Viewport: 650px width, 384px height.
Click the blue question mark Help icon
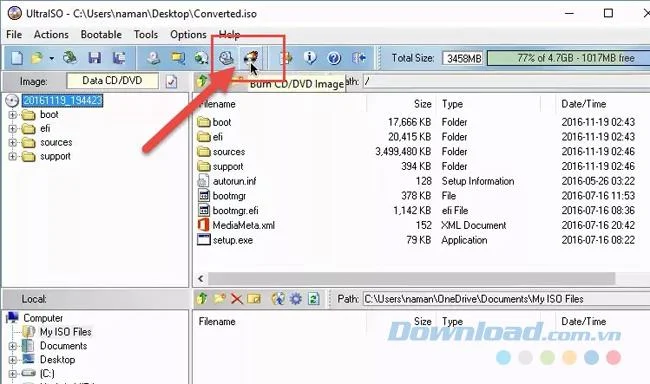[334, 58]
